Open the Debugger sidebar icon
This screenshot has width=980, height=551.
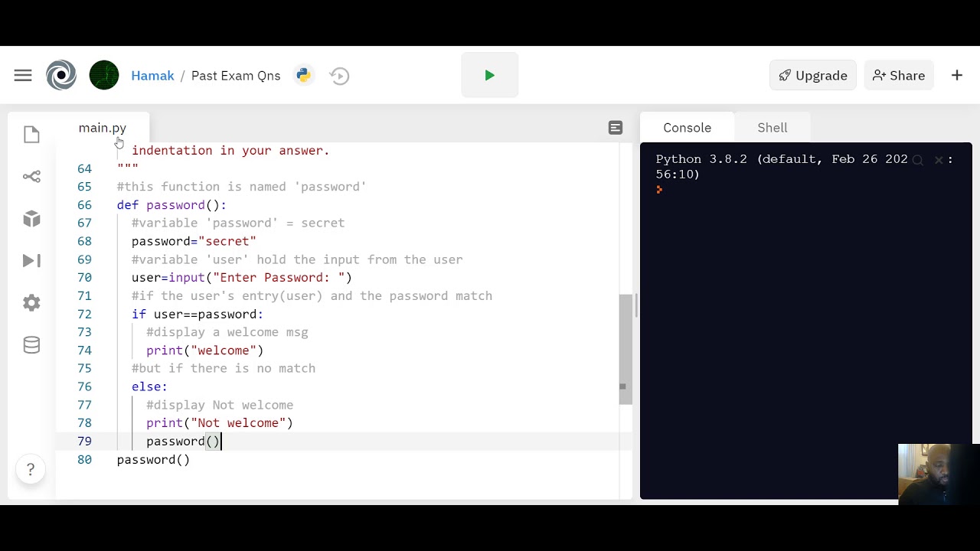31,261
